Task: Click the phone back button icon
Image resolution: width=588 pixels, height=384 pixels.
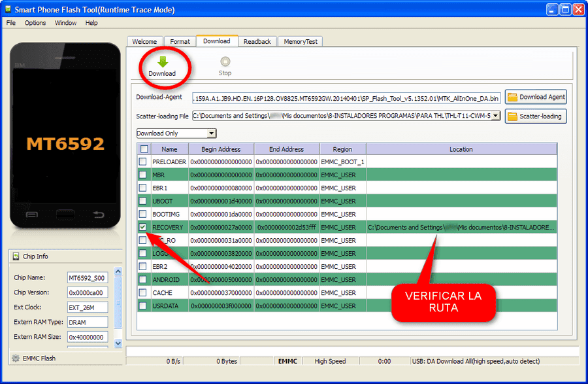Action: click(x=99, y=215)
